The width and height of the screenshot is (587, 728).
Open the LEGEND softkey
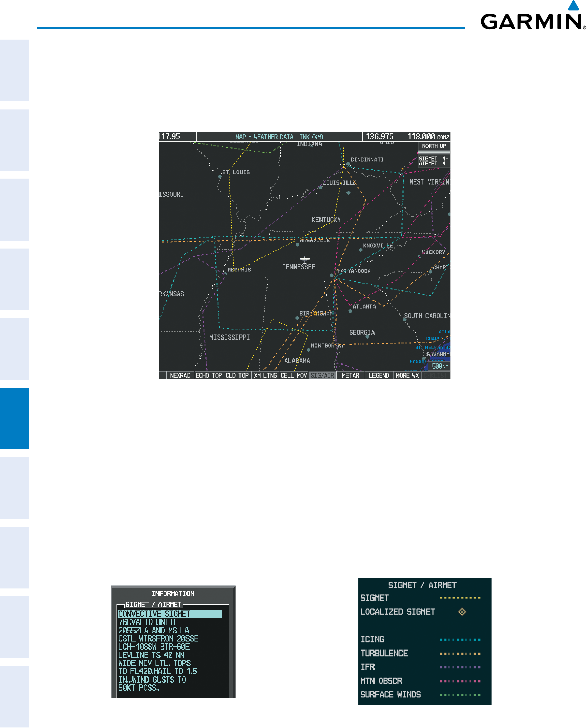click(379, 375)
